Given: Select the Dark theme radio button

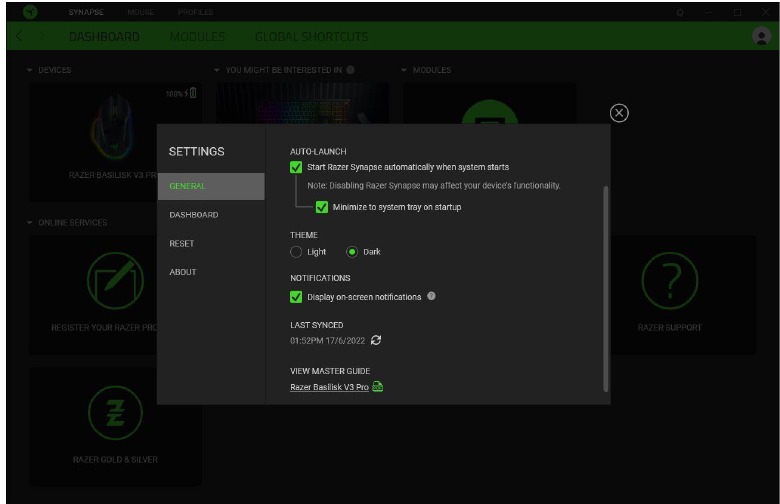Looking at the screenshot, I should pyautogui.click(x=352, y=252).
